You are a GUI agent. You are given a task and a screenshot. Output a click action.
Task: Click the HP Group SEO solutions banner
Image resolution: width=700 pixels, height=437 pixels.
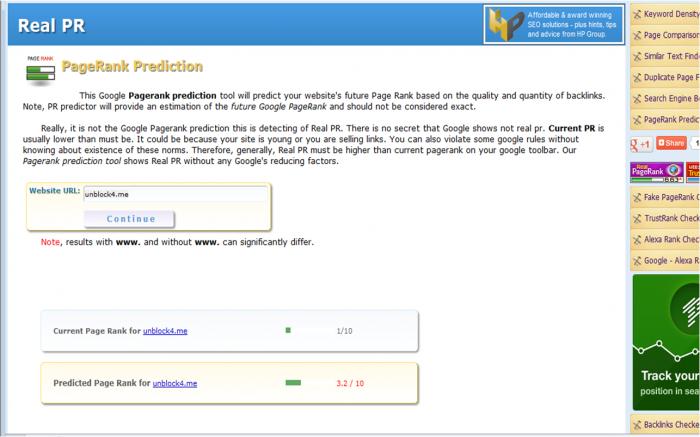point(554,25)
